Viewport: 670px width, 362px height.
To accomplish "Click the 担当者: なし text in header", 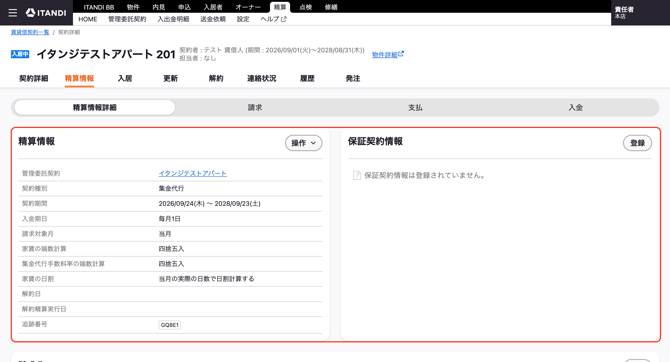I will click(x=198, y=59).
